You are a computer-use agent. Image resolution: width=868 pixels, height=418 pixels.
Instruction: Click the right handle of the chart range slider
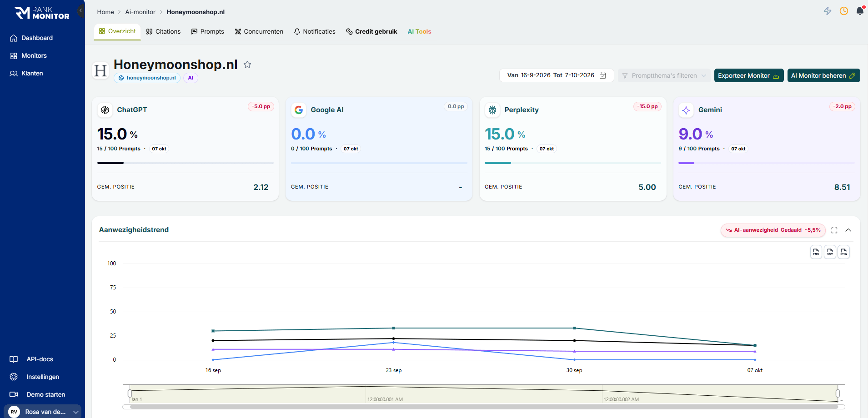[x=838, y=393]
